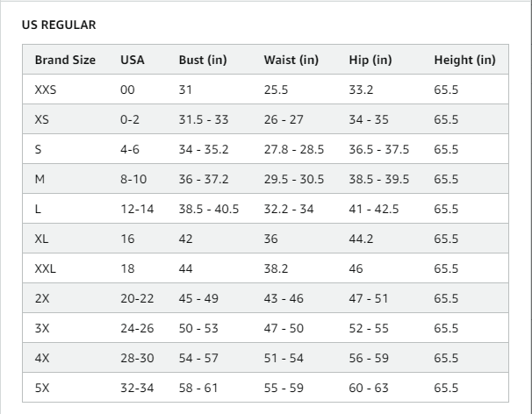This screenshot has width=532, height=414.
Task: Click the US REGULAR heading
Action: tap(59, 25)
